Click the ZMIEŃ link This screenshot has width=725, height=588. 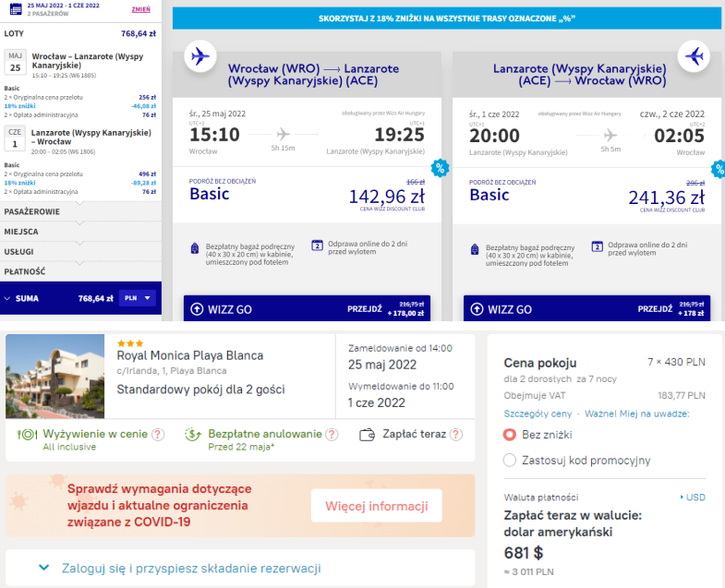[141, 8]
